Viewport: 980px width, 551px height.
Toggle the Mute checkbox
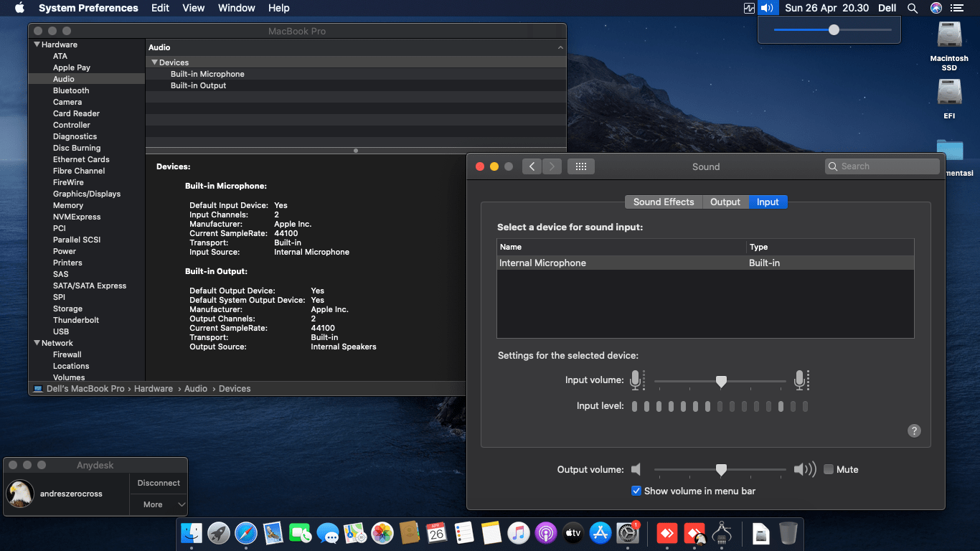pos(829,469)
